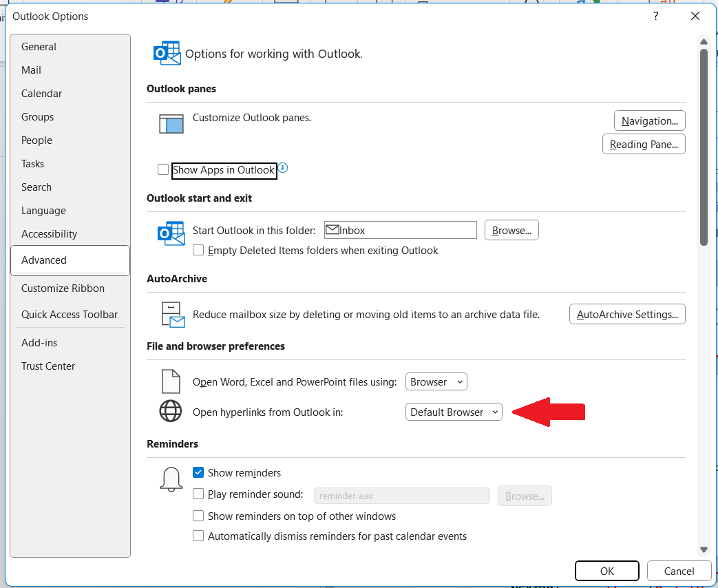Click the document icon beside Open Word, Excel and PowerPoint files
Screen dimensions: 718x588
coord(171,381)
